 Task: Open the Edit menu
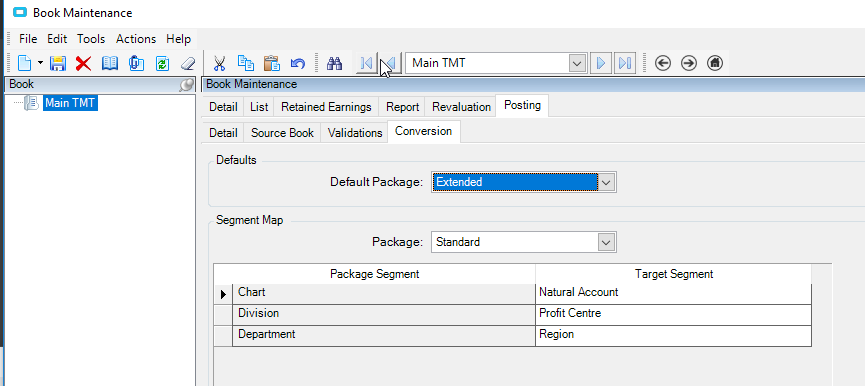(57, 39)
